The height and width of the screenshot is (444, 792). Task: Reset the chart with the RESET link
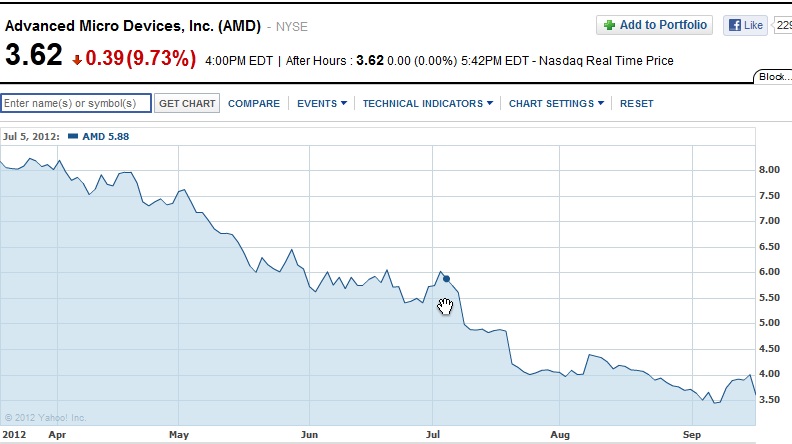coord(636,104)
